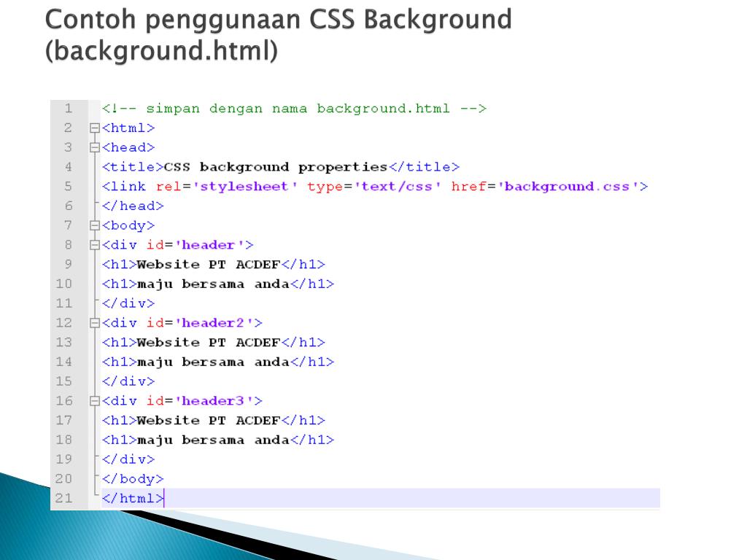Click 'Website PT ACDEF' on line 17
The height and width of the screenshot is (560, 747).
click(209, 421)
